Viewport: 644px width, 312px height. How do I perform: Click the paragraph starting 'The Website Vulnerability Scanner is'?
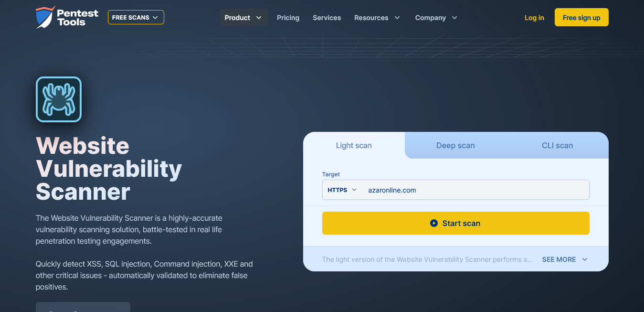pos(129,229)
